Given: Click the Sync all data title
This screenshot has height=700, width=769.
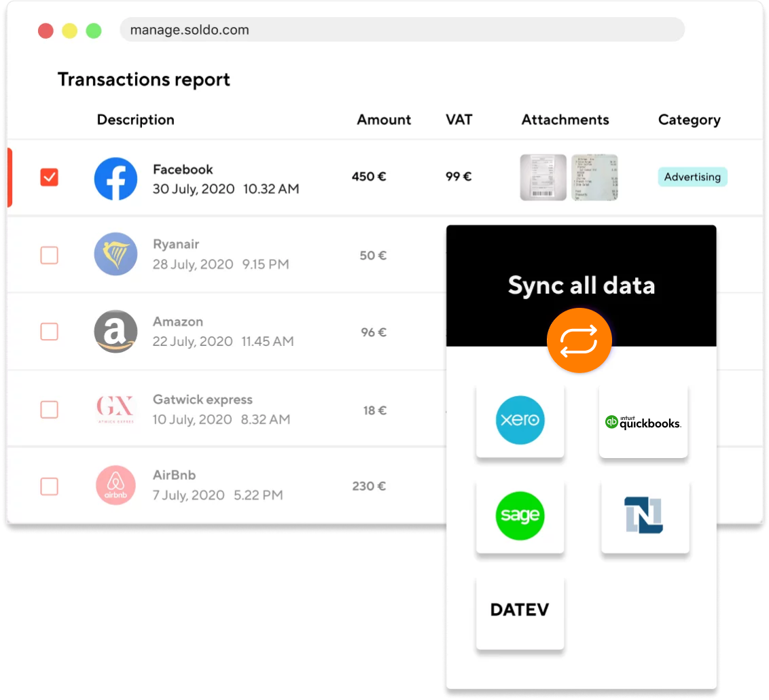Looking at the screenshot, I should pos(581,286).
